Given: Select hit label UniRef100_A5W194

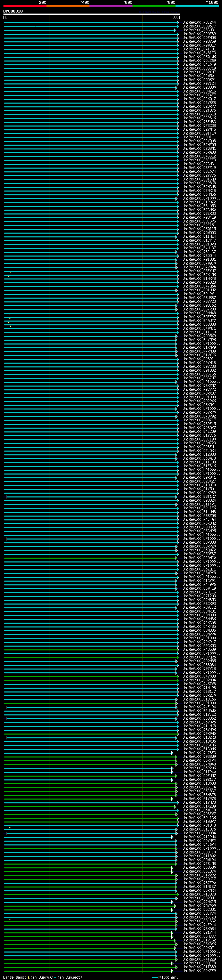Looking at the screenshot, I should [x=199, y=860].
